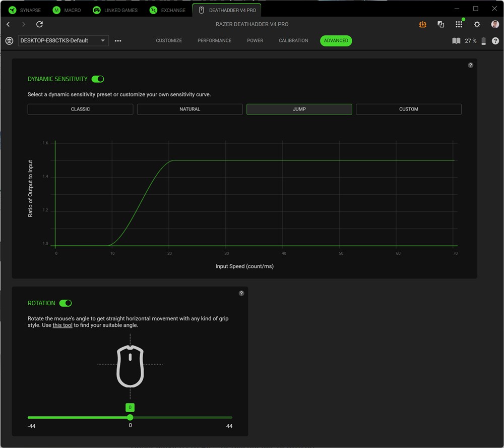Open Synapse settings gear

click(x=477, y=24)
